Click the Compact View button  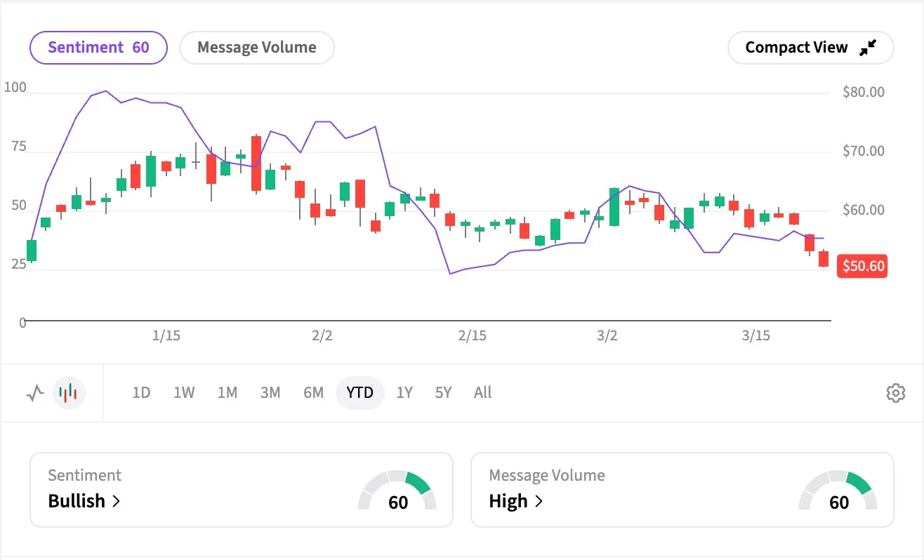[x=810, y=47]
